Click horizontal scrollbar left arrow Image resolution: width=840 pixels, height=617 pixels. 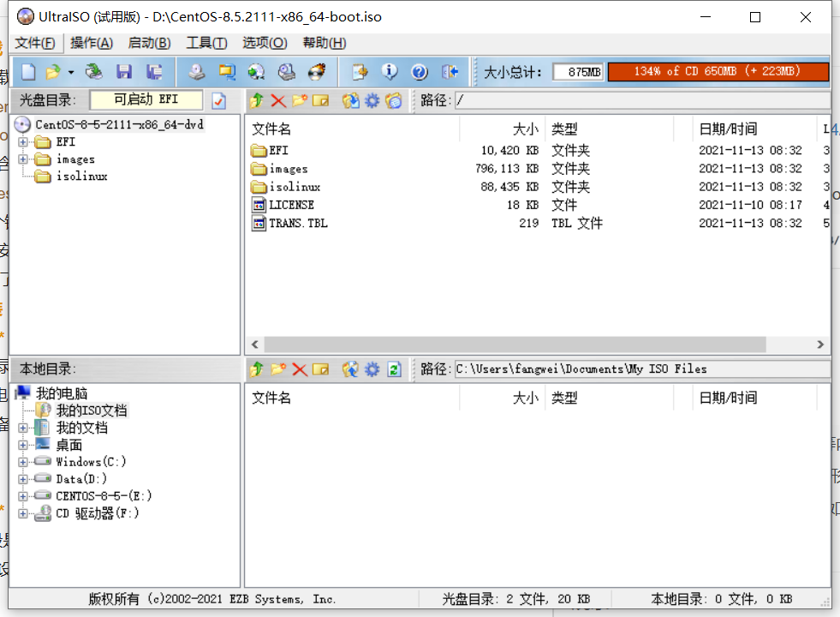coord(255,344)
